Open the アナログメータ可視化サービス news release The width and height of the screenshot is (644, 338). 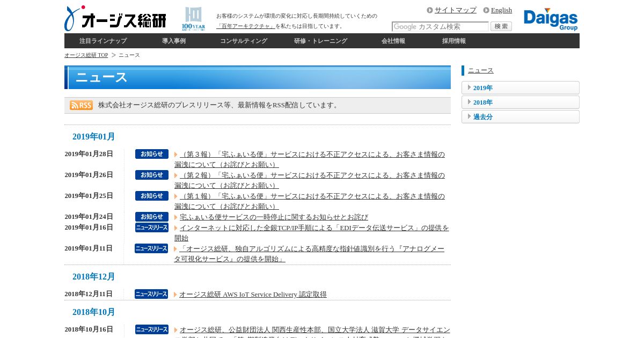[x=309, y=254]
